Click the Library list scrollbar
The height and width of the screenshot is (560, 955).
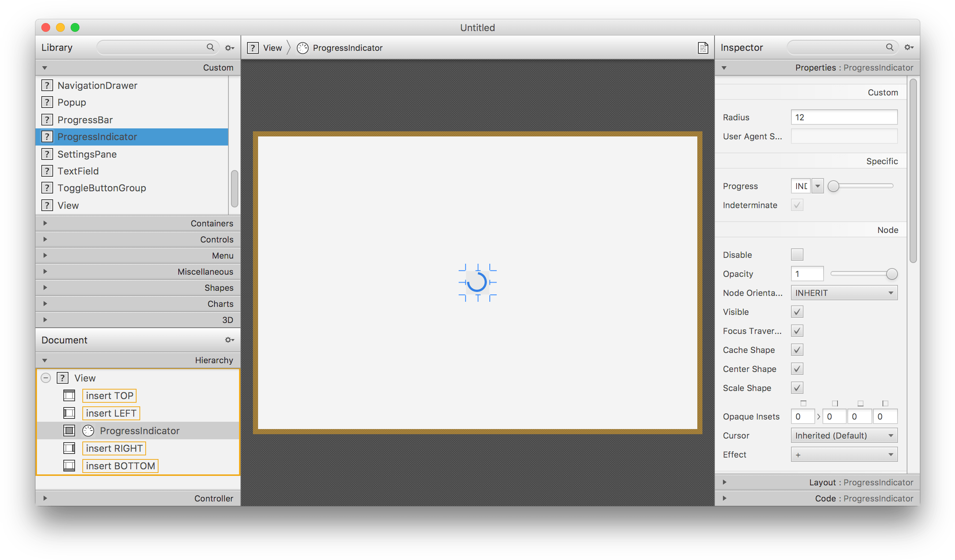coord(235,189)
